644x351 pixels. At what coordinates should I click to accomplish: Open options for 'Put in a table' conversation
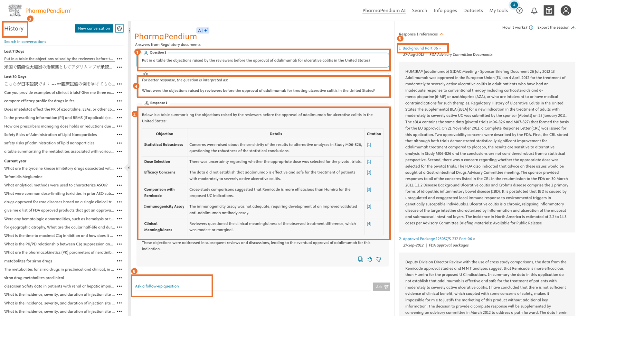tap(119, 59)
